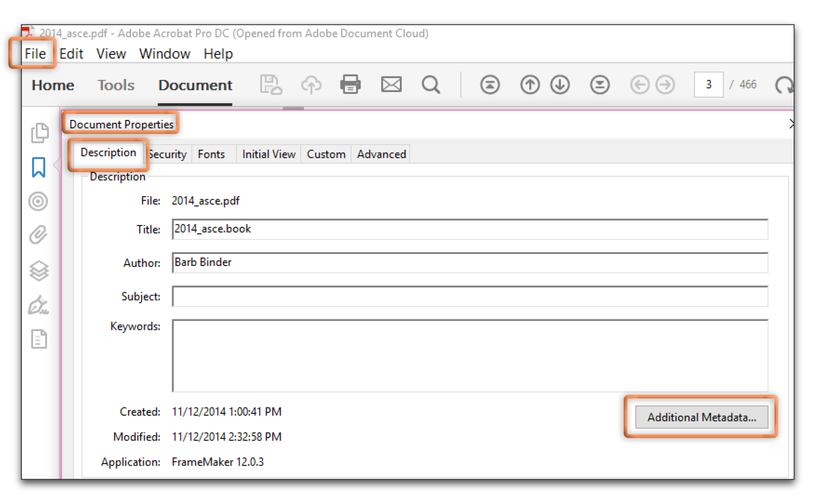Open the Edit menu
816x504 pixels.
point(71,54)
